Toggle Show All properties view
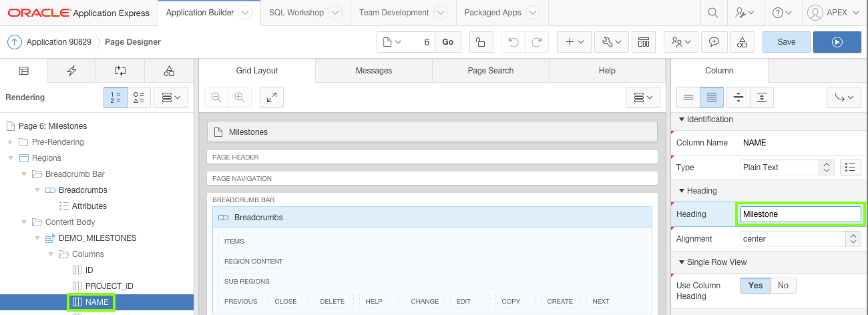 (x=711, y=97)
